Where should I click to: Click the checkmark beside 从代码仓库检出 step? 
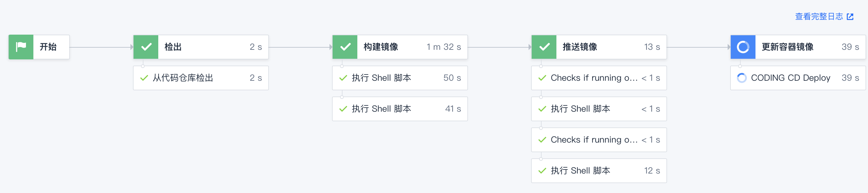coord(143,78)
